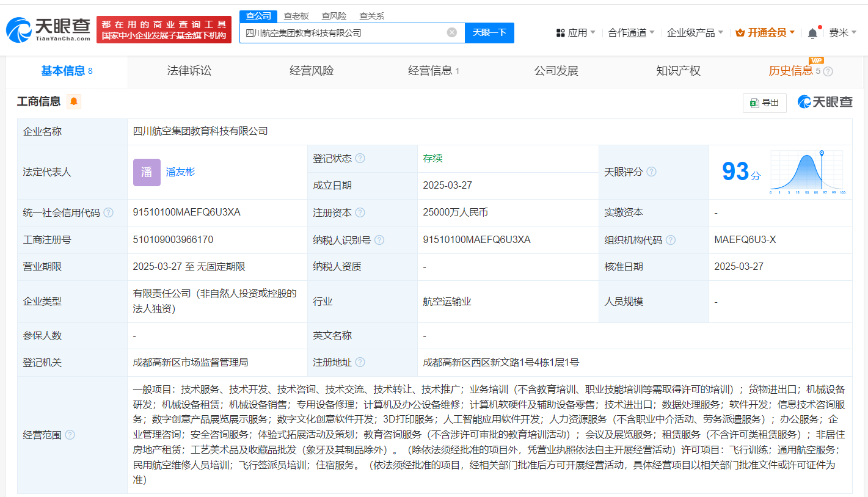The image size is (868, 497).
Task: Click the orange alert bell beside 工商信息
Action: pyautogui.click(x=74, y=101)
